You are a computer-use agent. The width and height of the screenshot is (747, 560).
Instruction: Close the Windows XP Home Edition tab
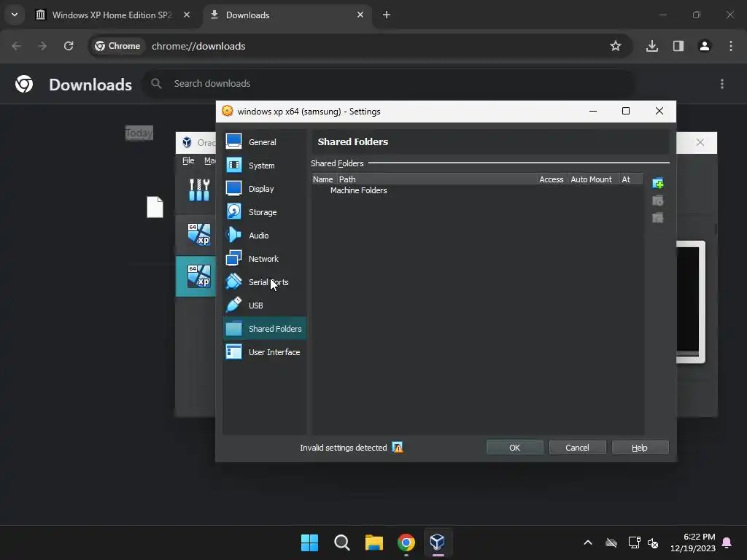pyautogui.click(x=187, y=15)
